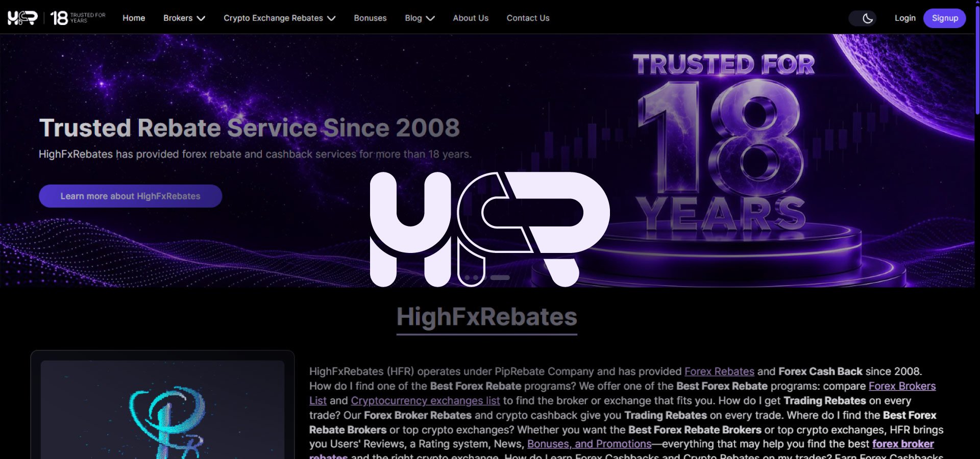Open the Cryptocurrency exchanges list link
The image size is (980, 459).
[x=425, y=401]
